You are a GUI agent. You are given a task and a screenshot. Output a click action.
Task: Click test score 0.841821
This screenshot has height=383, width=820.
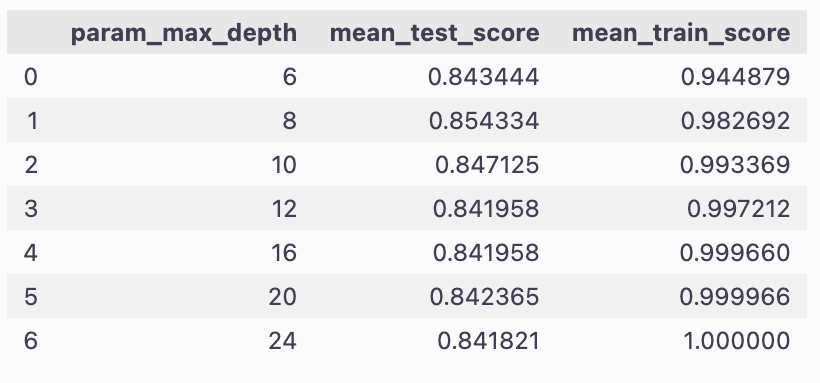pyautogui.click(x=488, y=341)
